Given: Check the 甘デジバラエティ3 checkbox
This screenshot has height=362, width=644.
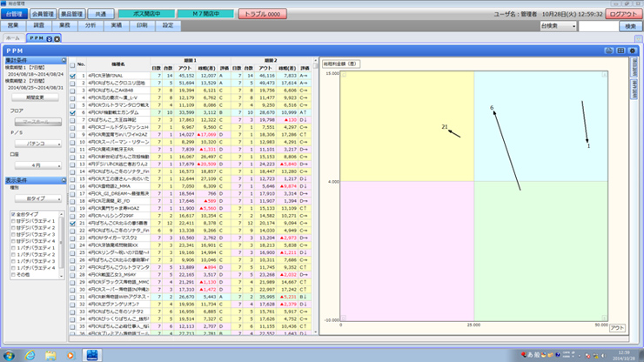Looking at the screenshot, I should pyautogui.click(x=14, y=234).
